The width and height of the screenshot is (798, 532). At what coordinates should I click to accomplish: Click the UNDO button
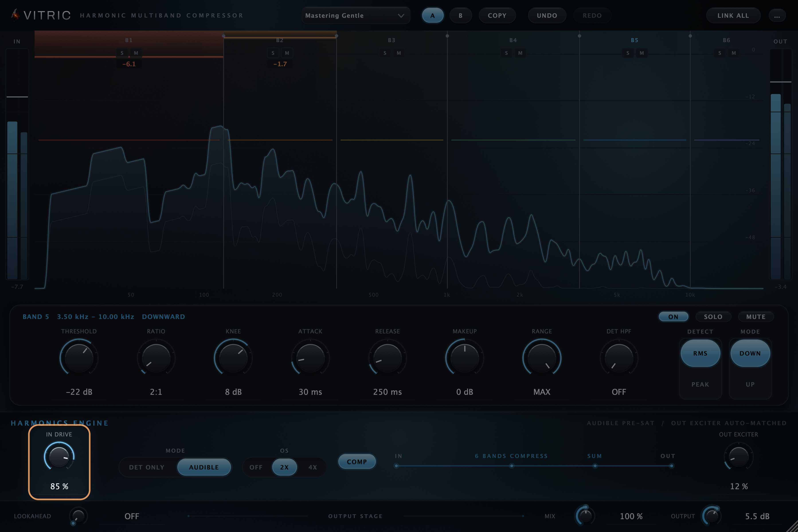(x=547, y=16)
